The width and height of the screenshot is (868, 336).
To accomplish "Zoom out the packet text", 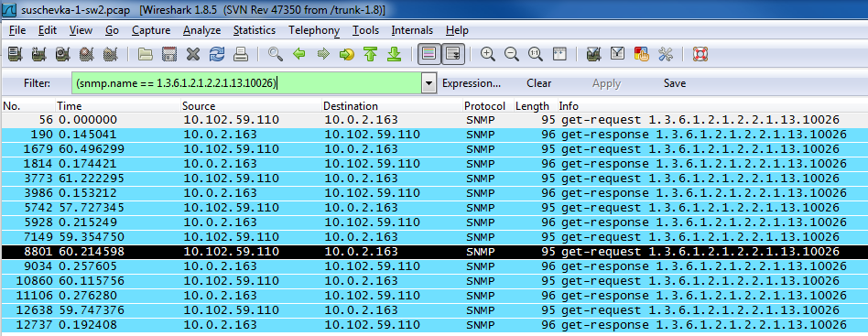I will [512, 54].
